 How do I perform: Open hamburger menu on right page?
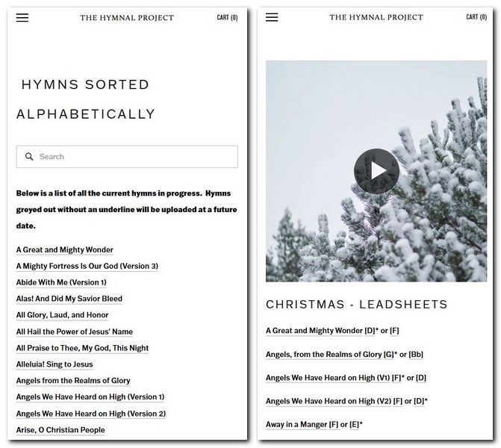[272, 17]
